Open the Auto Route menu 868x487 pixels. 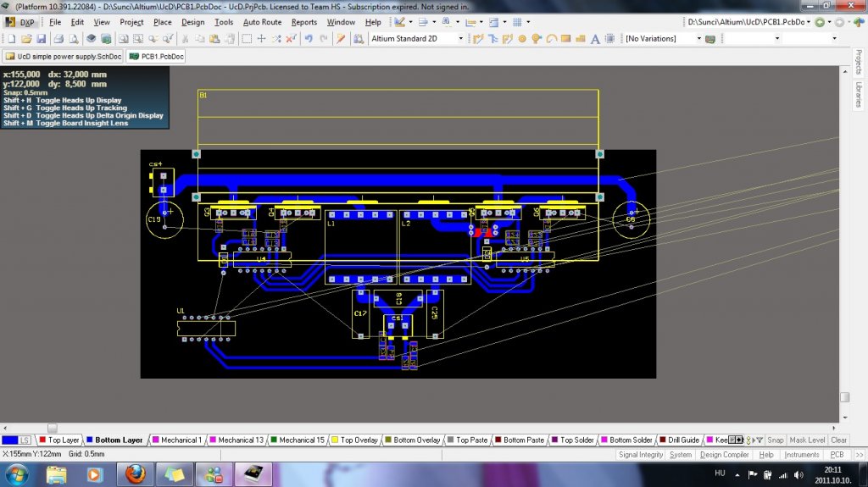click(262, 22)
